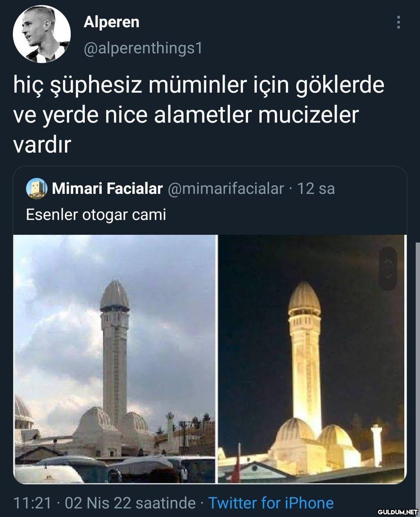Tap the down chevron on the image
Screen dimensions: 420x517
[389, 276]
